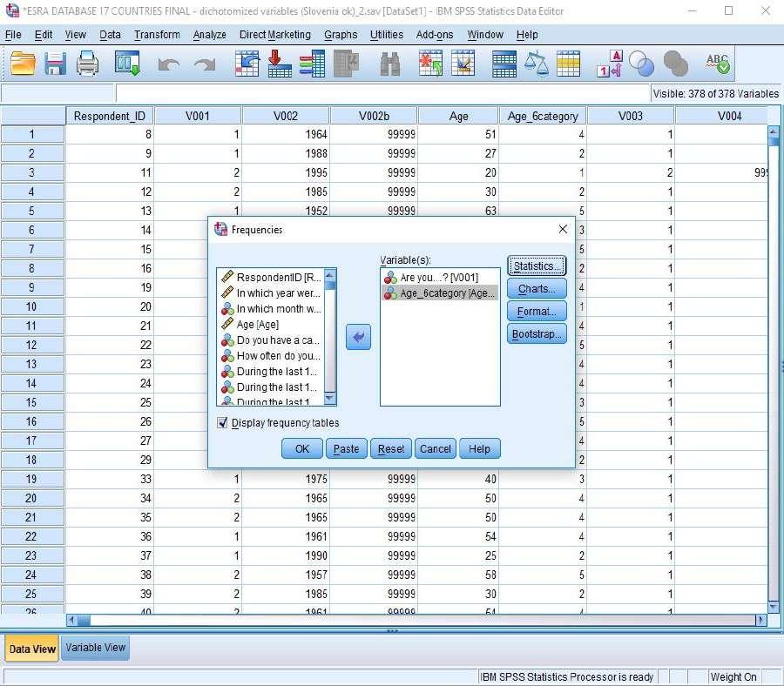784x686 pixels.
Task: Click the Help button in the dialog
Action: click(x=479, y=448)
